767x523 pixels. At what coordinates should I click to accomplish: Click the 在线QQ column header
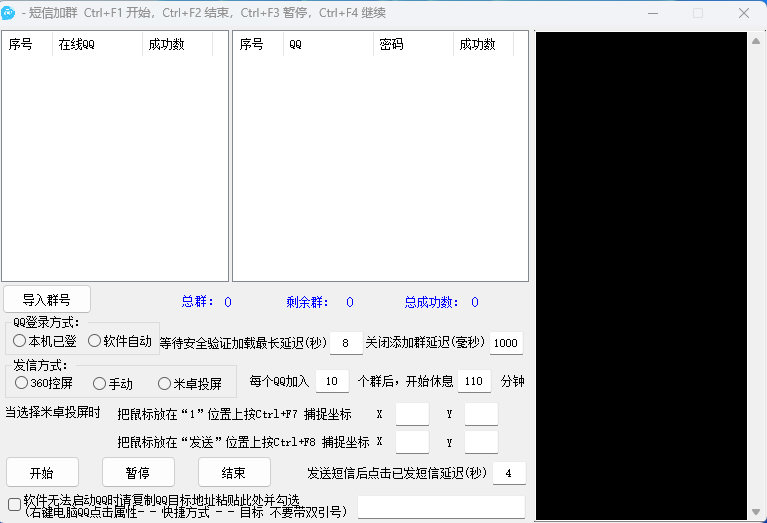click(x=96, y=44)
